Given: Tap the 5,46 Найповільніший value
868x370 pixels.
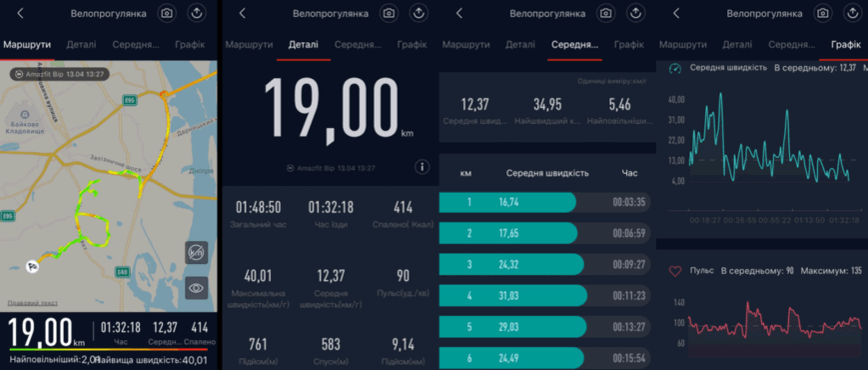Looking at the screenshot, I should [x=619, y=104].
